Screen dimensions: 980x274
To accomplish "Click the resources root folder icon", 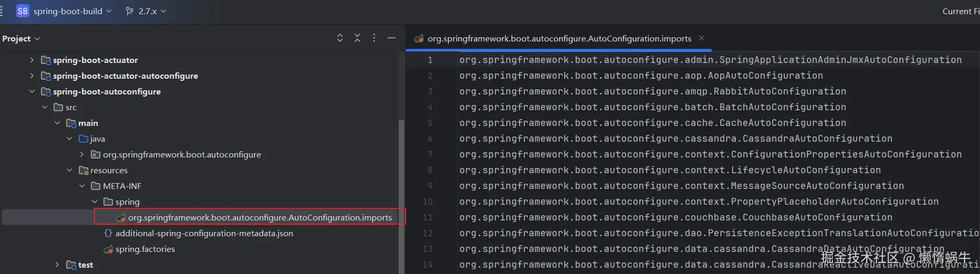I will click(84, 170).
